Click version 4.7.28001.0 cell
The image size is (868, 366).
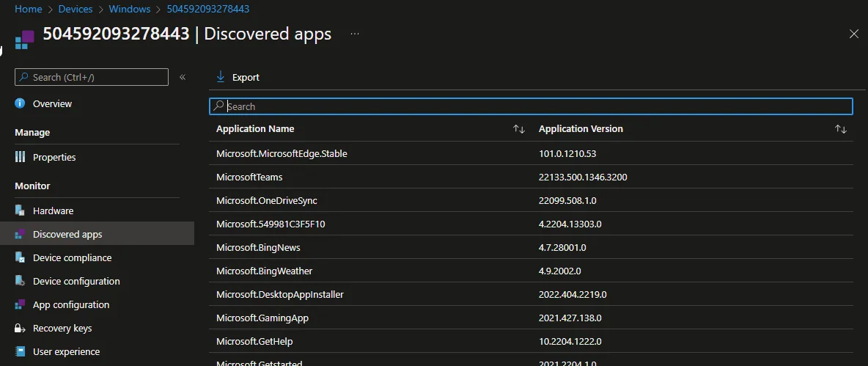click(563, 247)
